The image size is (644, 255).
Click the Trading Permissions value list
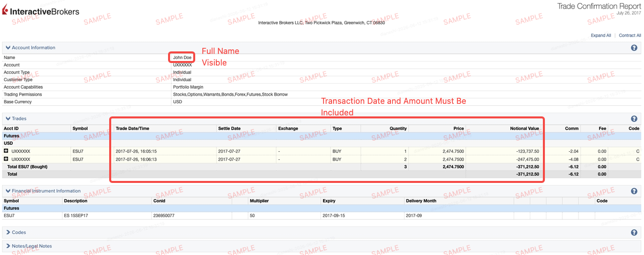point(230,95)
